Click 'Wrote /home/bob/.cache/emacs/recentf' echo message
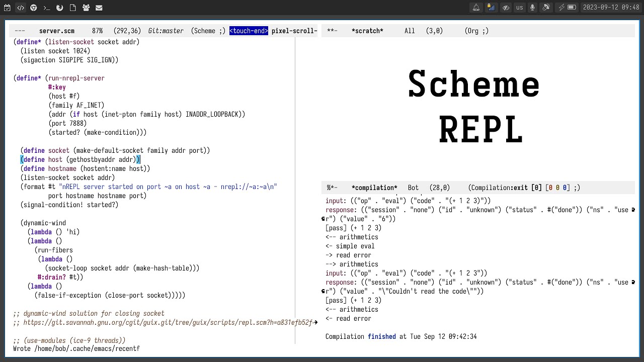Screen dimensions: 644x362 76,349
